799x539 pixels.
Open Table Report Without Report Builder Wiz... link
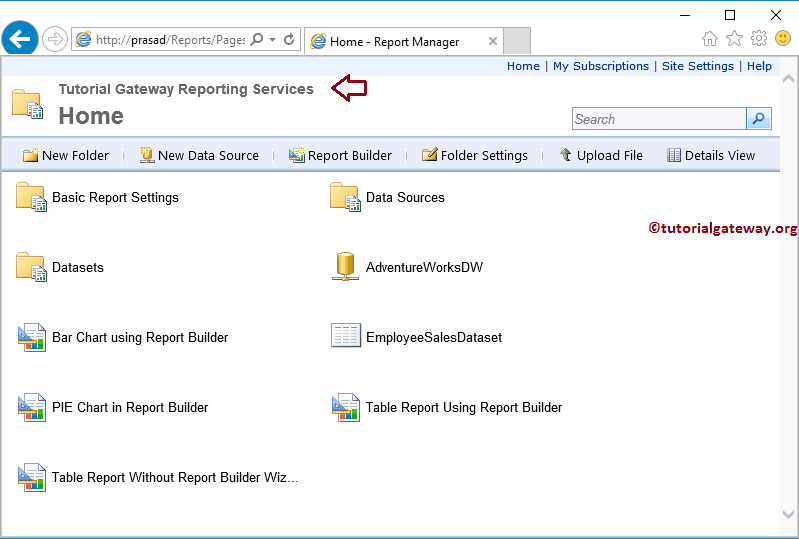coord(175,478)
